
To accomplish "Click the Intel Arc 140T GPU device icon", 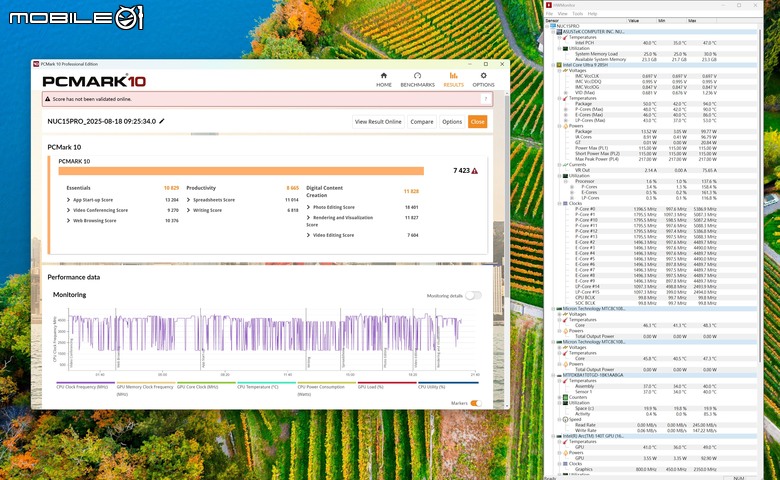I will pyautogui.click(x=559, y=436).
